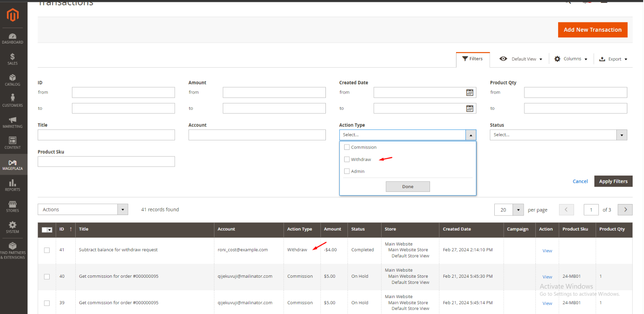Click the Created Date from calendar icon

pyautogui.click(x=469, y=92)
